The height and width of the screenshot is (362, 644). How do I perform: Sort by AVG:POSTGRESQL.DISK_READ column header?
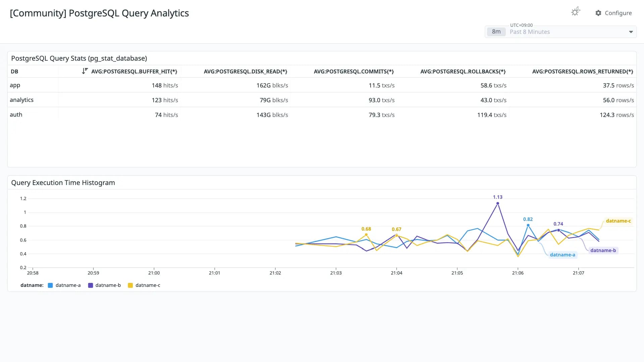[x=246, y=71]
